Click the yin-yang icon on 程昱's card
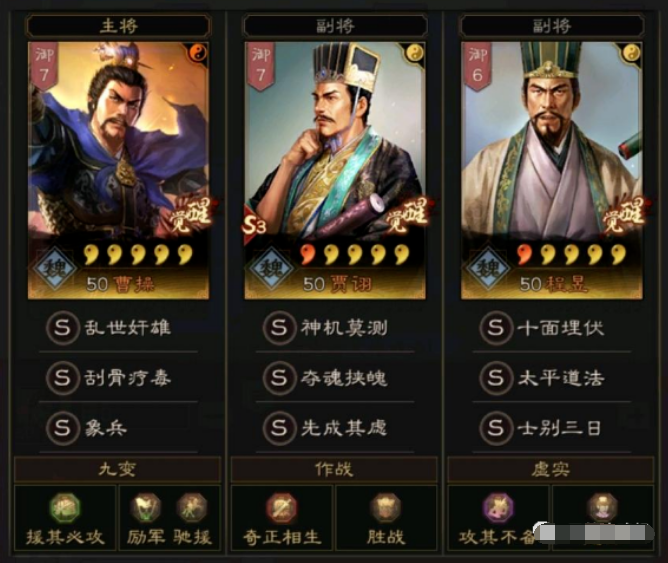The image size is (668, 563). tap(632, 53)
